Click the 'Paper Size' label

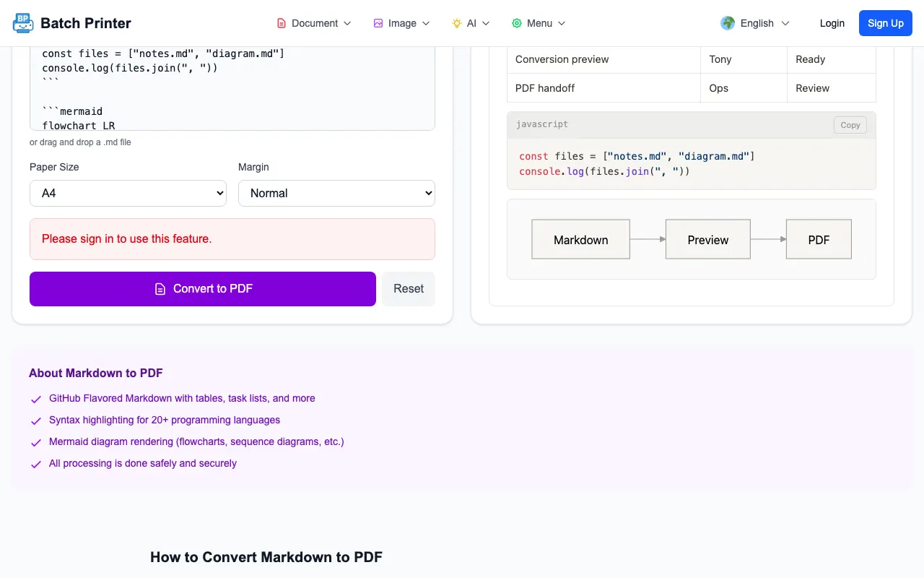coord(54,167)
